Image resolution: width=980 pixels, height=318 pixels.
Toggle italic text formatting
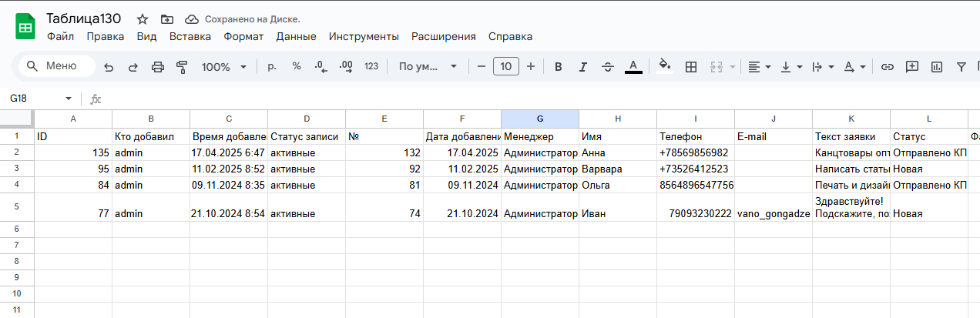[x=583, y=67]
